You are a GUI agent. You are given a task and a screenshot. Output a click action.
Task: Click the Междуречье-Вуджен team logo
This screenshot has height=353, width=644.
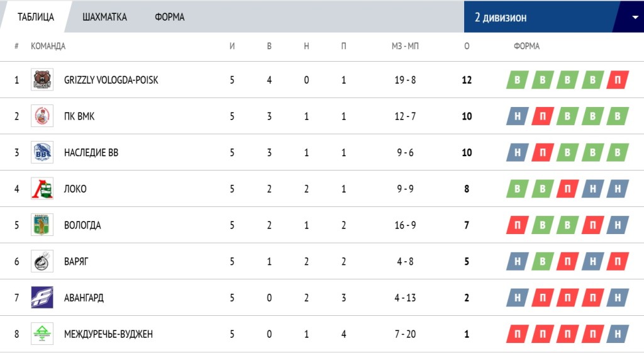[42, 333]
